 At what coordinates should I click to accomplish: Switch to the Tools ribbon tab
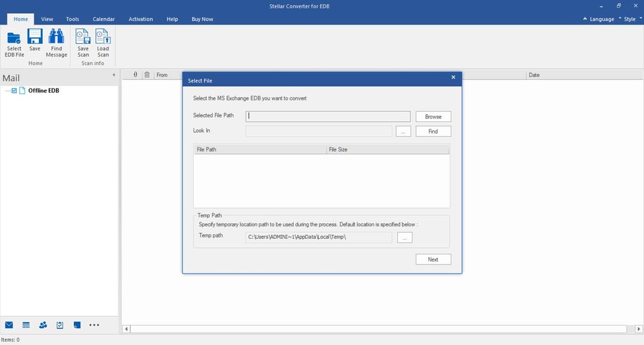point(72,19)
